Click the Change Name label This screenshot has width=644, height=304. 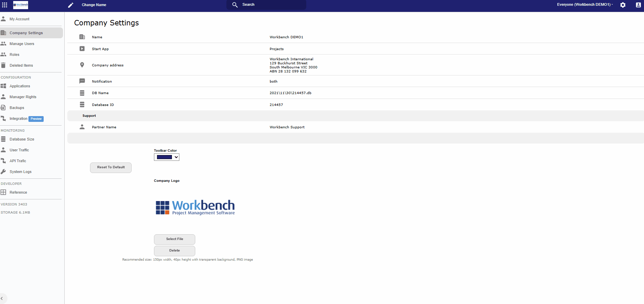[94, 5]
